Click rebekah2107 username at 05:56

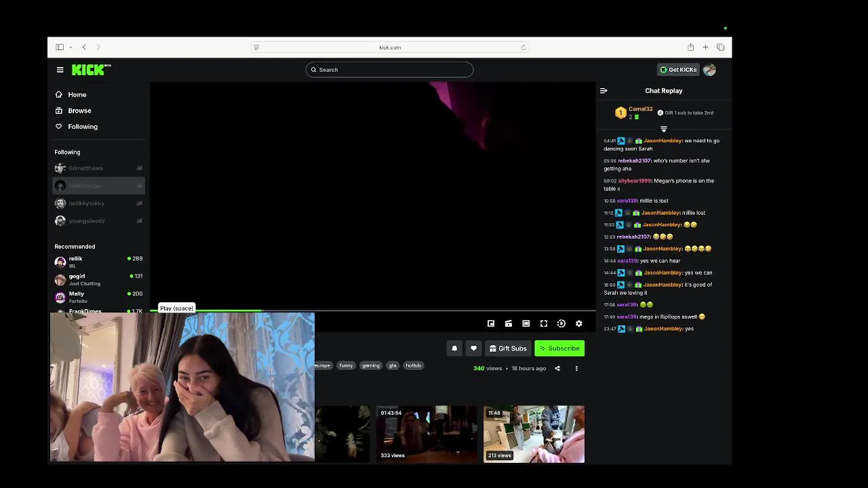click(x=634, y=161)
